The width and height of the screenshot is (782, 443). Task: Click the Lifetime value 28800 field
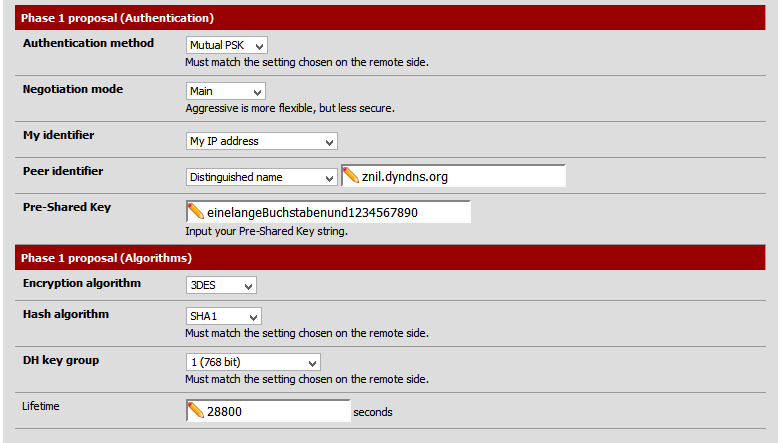click(x=275, y=412)
